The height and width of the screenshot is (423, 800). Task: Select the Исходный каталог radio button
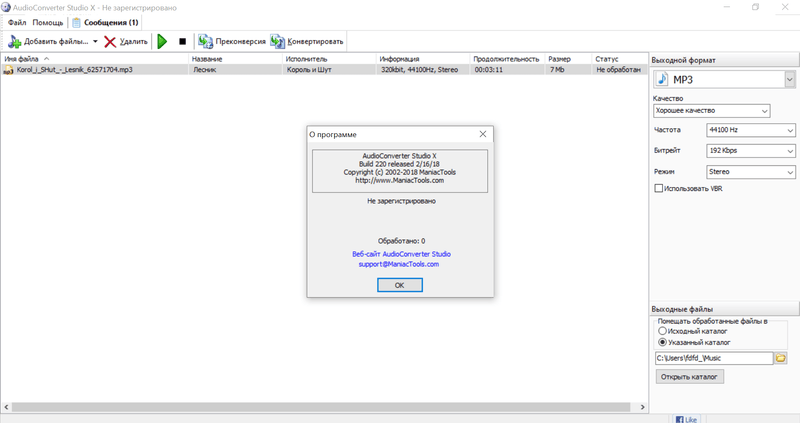(x=662, y=331)
